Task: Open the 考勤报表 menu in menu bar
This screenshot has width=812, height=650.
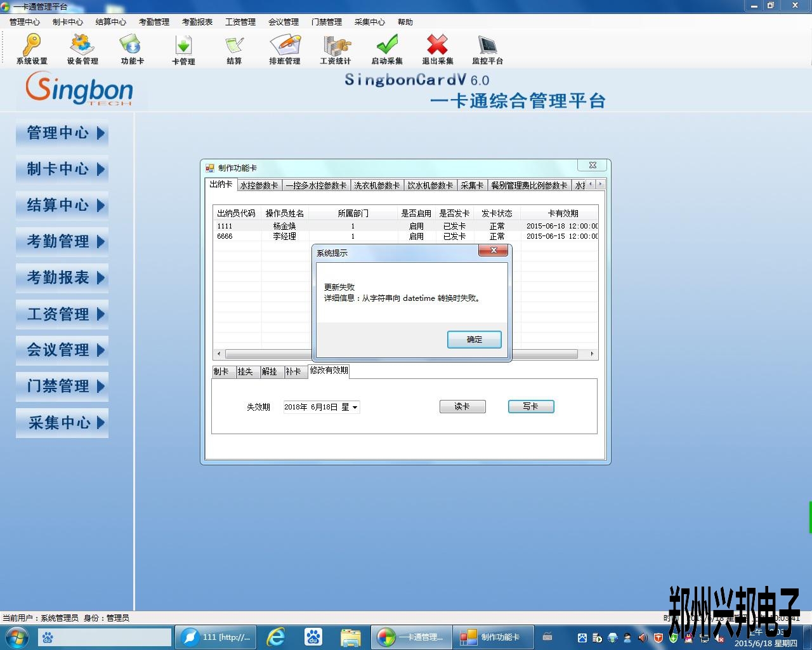Action: click(x=197, y=22)
